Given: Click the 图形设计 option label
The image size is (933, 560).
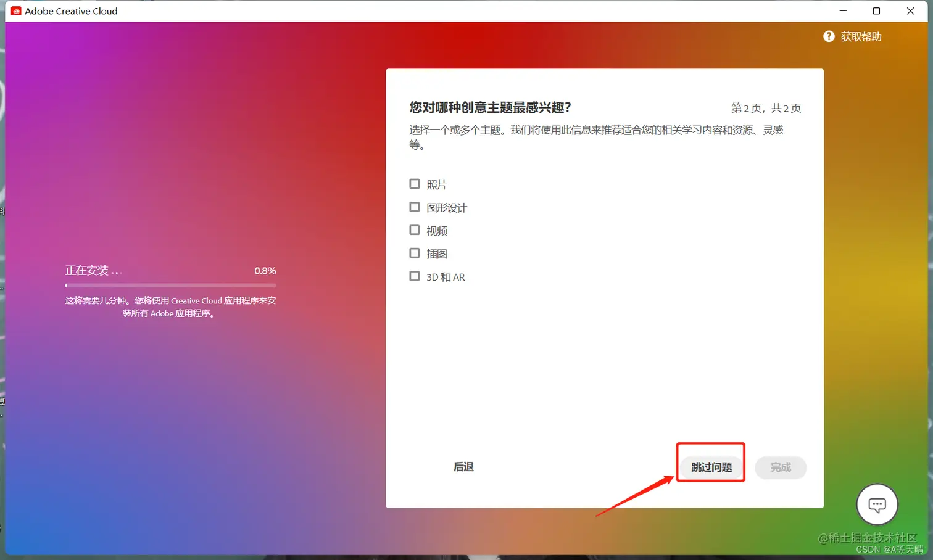Looking at the screenshot, I should pos(447,208).
